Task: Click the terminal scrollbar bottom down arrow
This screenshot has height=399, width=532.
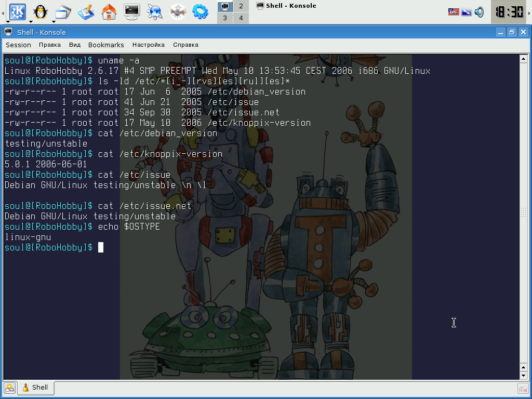Action: (x=523, y=376)
